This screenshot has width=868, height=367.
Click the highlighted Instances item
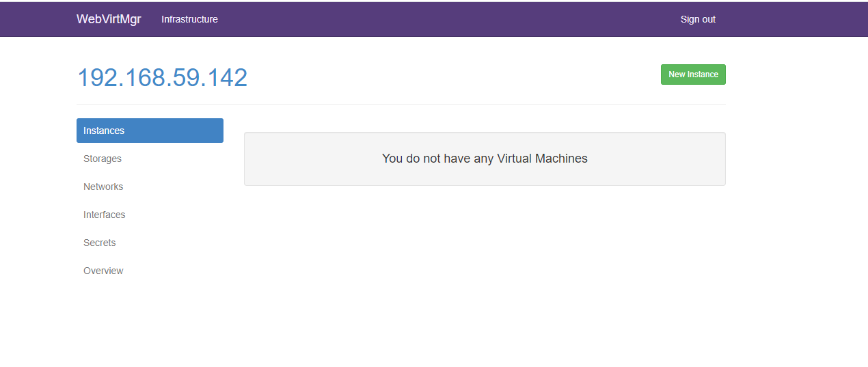[150, 131]
